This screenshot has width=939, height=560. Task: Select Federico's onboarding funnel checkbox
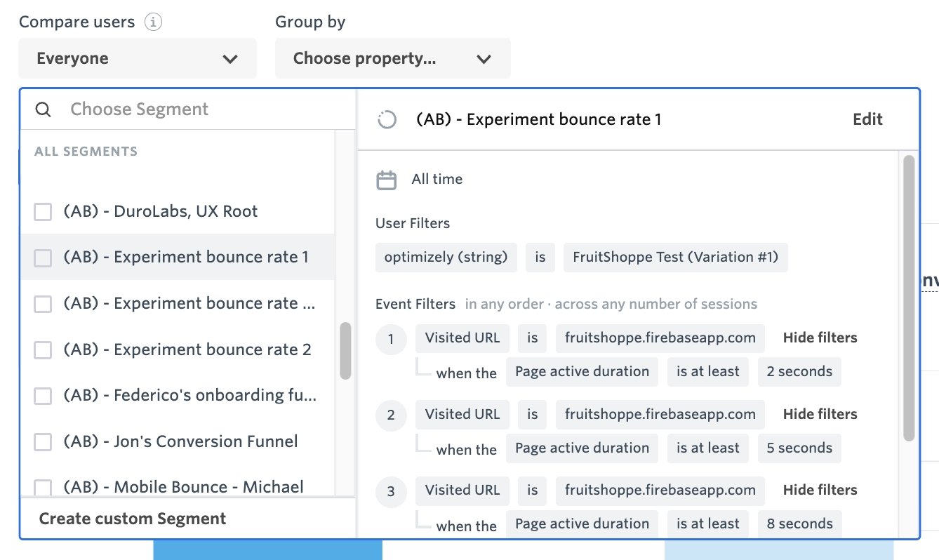click(x=44, y=396)
